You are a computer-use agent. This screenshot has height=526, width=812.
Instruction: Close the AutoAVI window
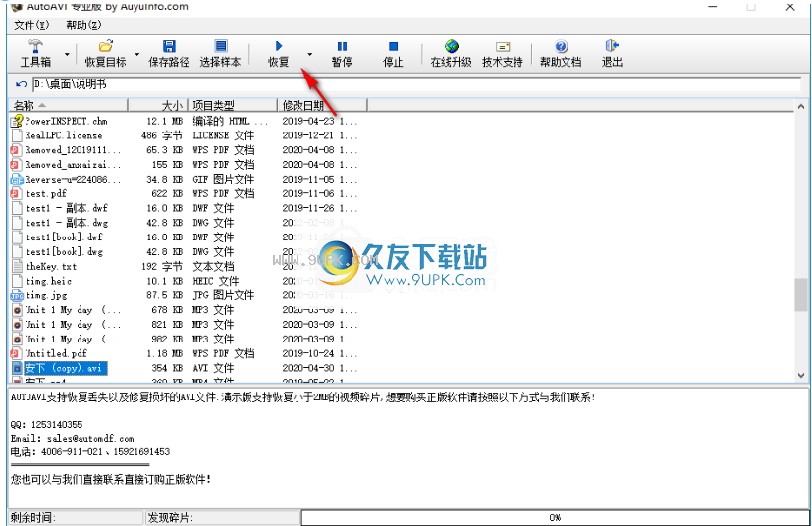790,7
